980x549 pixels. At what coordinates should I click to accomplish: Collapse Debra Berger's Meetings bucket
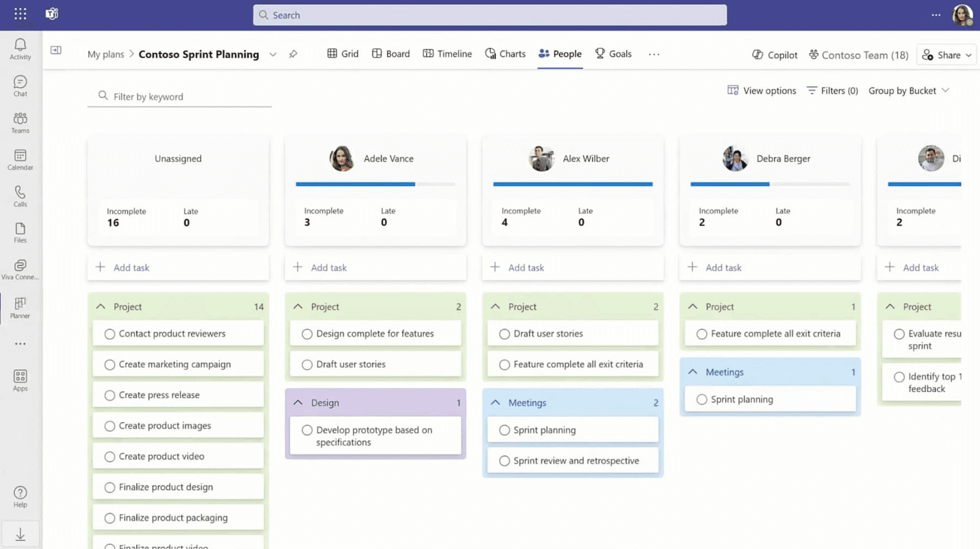pos(693,372)
